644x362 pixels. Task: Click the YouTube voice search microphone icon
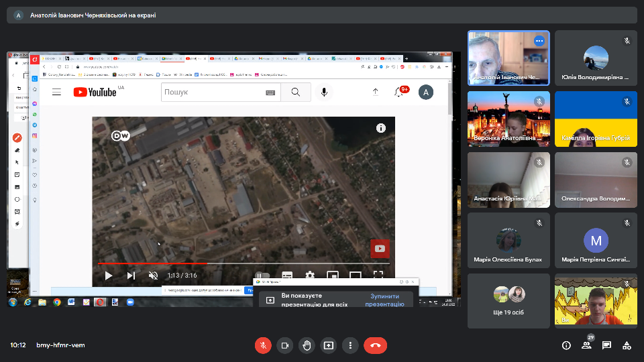click(x=324, y=93)
